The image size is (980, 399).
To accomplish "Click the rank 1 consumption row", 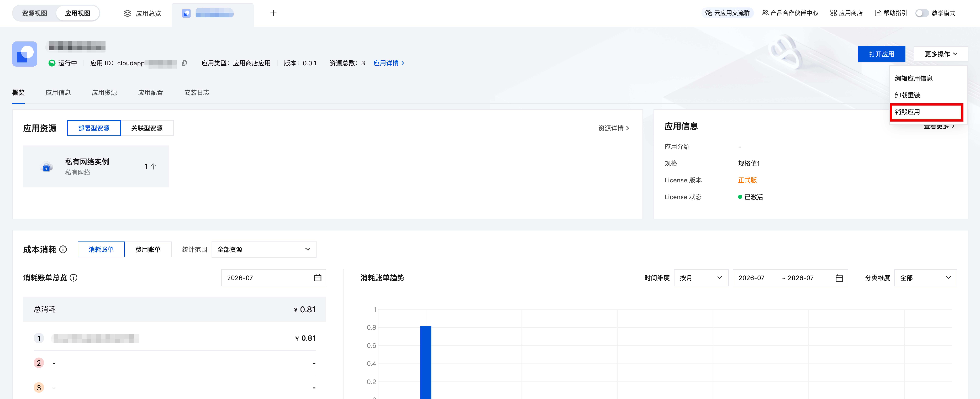I will click(x=175, y=338).
